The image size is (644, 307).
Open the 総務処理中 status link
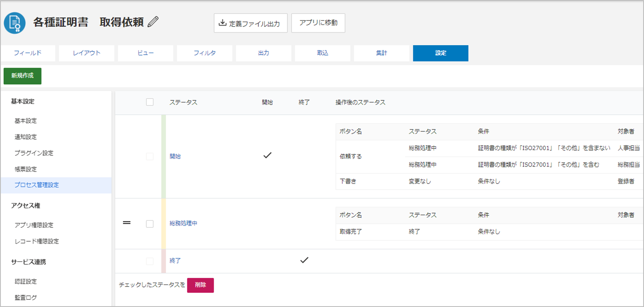(x=183, y=223)
